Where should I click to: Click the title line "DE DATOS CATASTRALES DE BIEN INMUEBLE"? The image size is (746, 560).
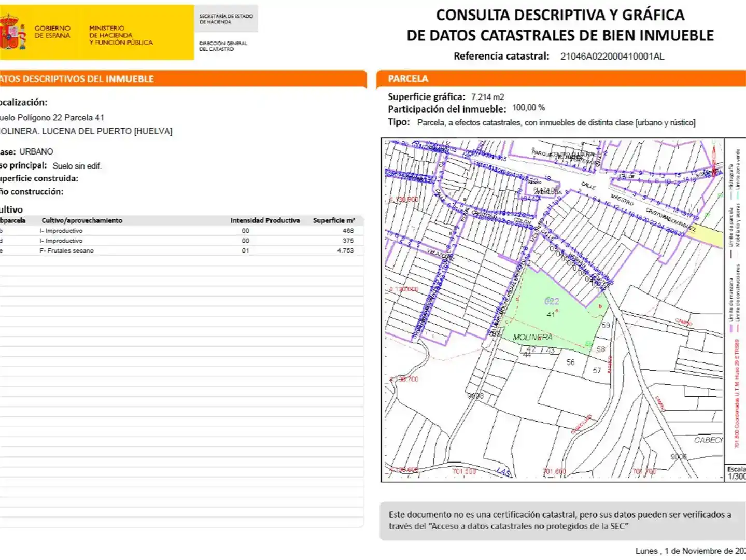click(560, 35)
